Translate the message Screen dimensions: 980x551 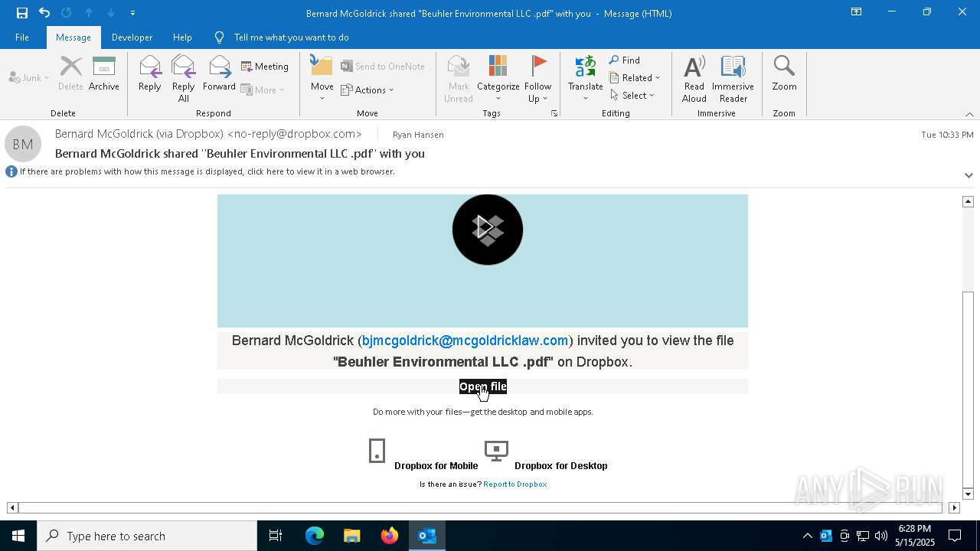coord(586,79)
